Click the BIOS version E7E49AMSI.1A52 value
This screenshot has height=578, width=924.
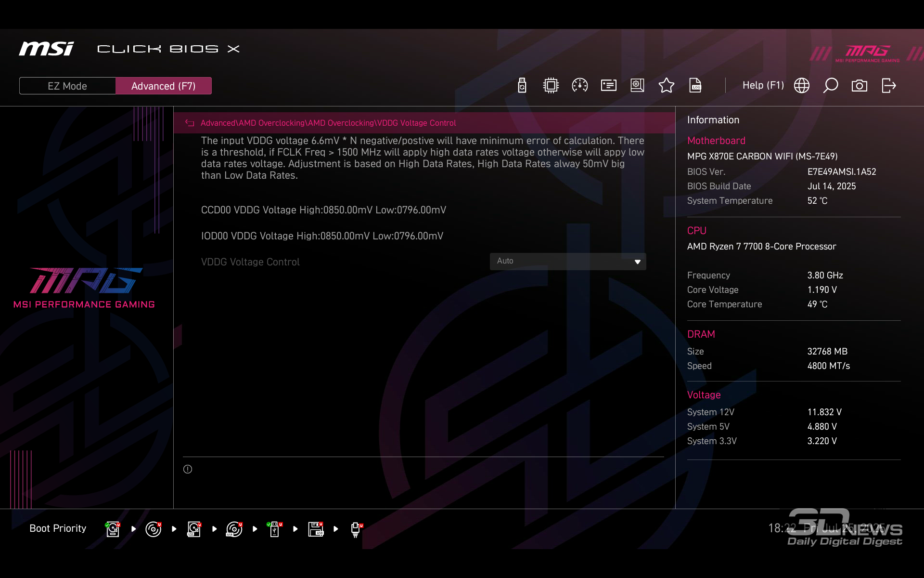pyautogui.click(x=842, y=172)
